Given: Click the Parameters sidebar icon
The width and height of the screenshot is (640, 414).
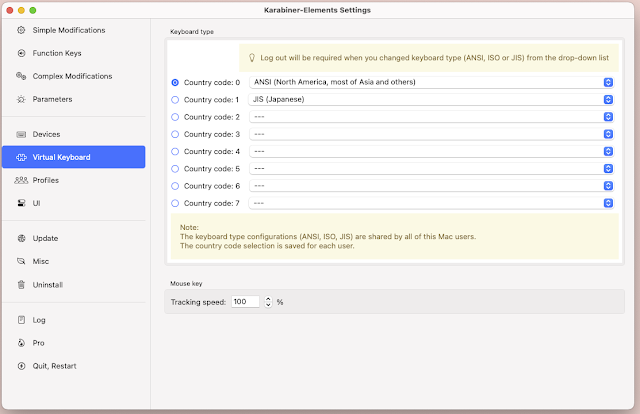Looking at the screenshot, I should 22,99.
